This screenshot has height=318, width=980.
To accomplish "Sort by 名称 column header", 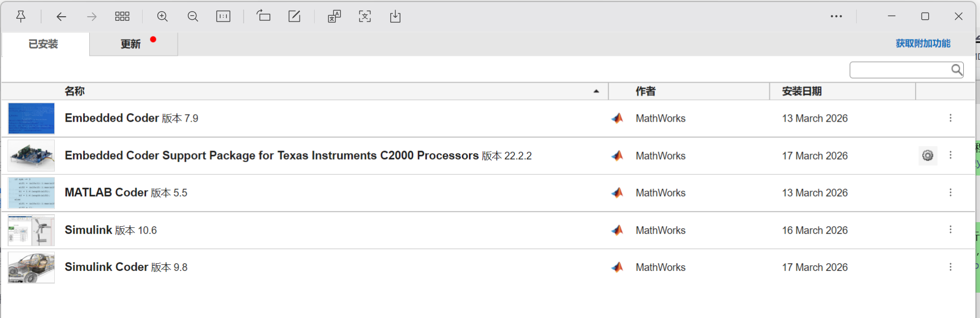I will click(x=75, y=91).
